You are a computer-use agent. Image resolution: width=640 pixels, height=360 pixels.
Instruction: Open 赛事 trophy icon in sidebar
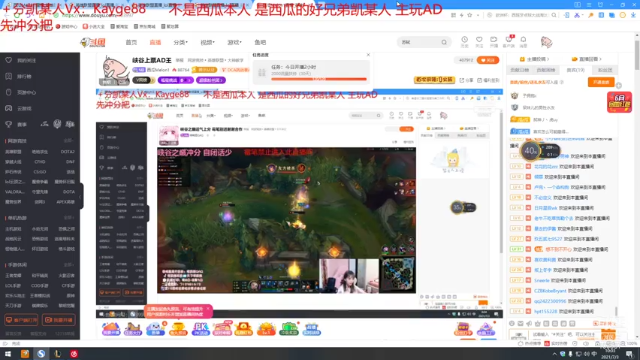(9, 124)
